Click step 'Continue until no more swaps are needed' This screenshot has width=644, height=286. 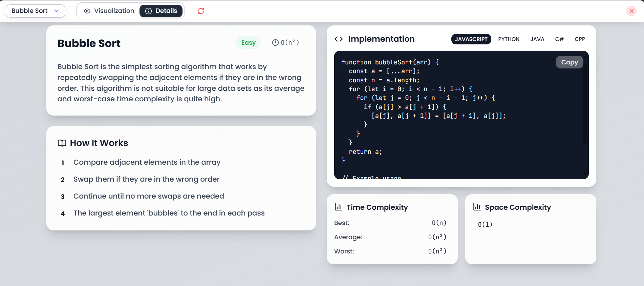149,196
